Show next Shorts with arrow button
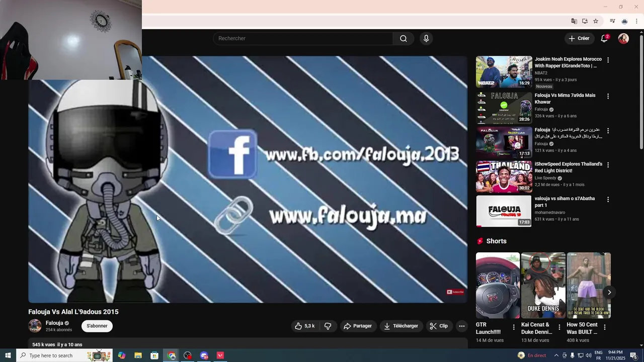 (x=609, y=292)
